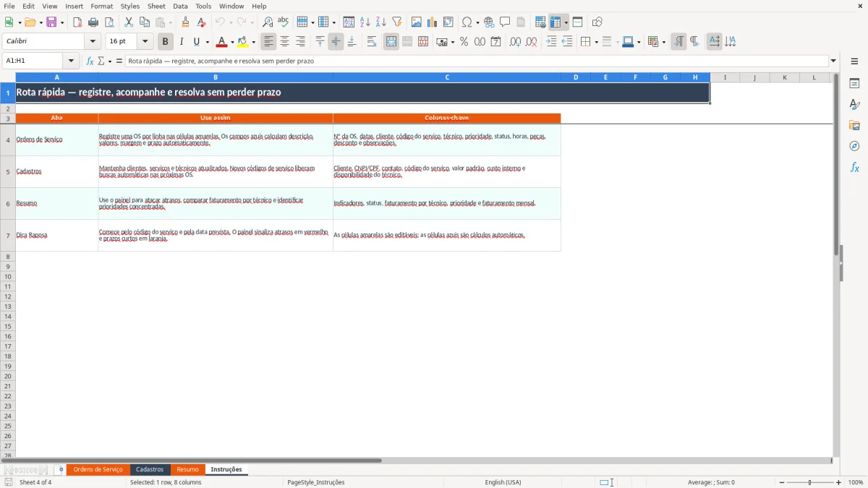Open the Styles menu
Screen dimensions: 868x488
(x=130, y=6)
